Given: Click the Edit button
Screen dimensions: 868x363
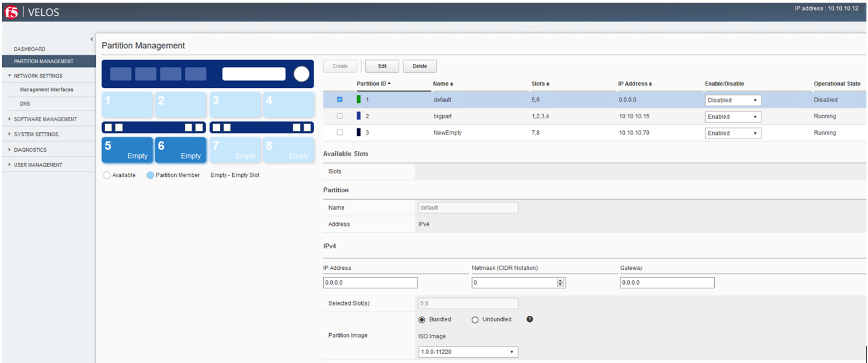Looking at the screenshot, I should click(382, 66).
